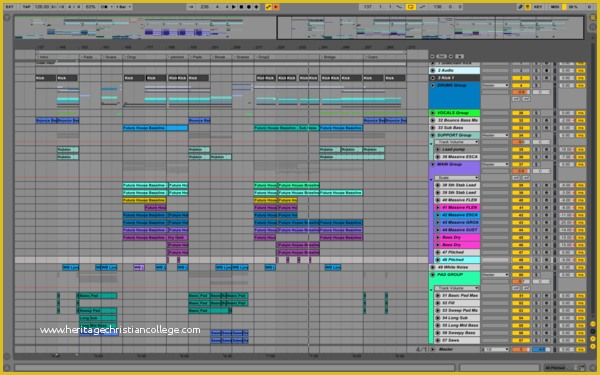
Task: Click the Stop button in transport
Action: coord(241,7)
